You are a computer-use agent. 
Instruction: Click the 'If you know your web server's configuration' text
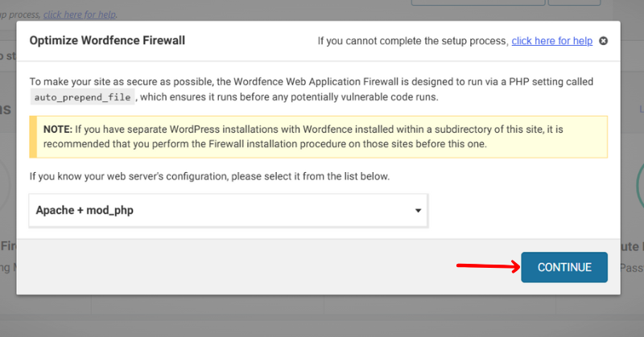click(209, 176)
